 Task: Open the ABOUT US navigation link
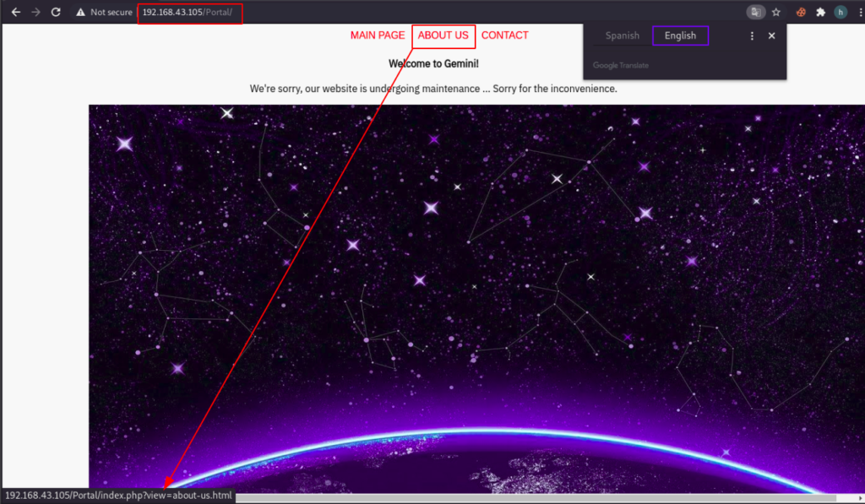[443, 35]
